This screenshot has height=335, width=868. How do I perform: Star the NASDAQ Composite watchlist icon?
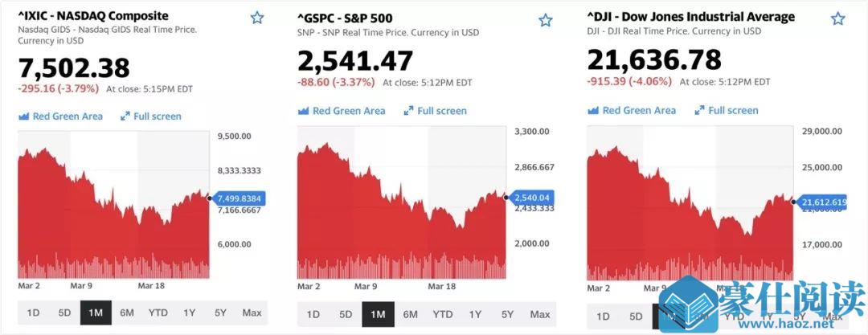257,18
